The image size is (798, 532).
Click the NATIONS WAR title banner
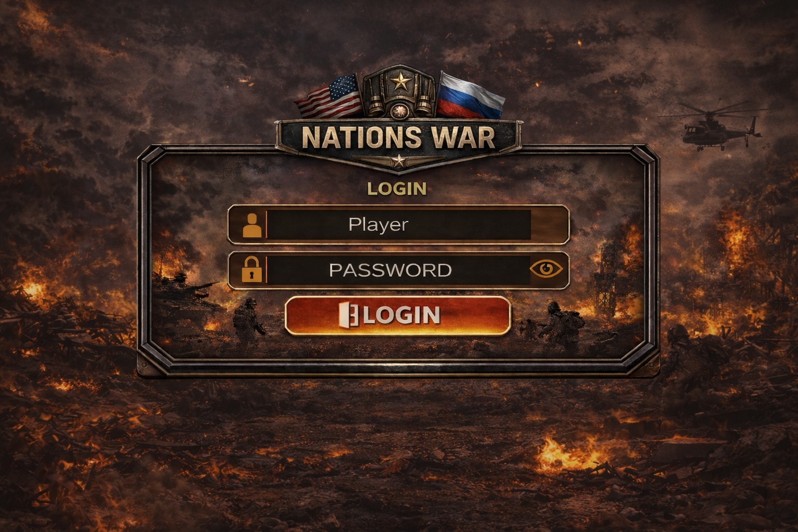point(398,138)
